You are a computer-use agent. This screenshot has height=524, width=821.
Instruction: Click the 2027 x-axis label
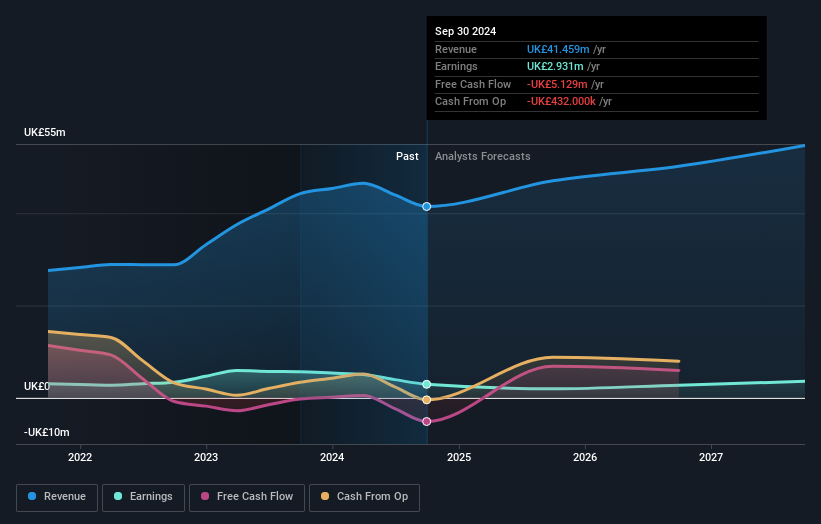711,458
